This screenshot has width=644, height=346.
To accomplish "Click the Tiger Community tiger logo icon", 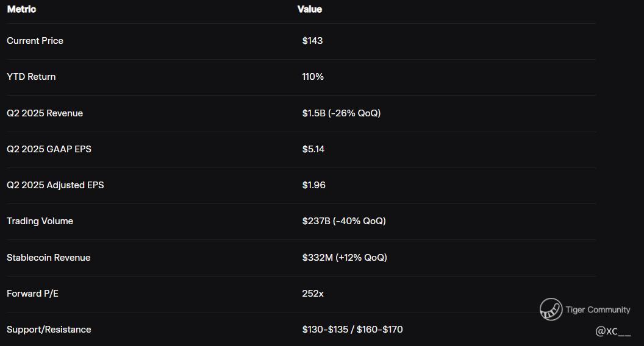I will click(551, 309).
